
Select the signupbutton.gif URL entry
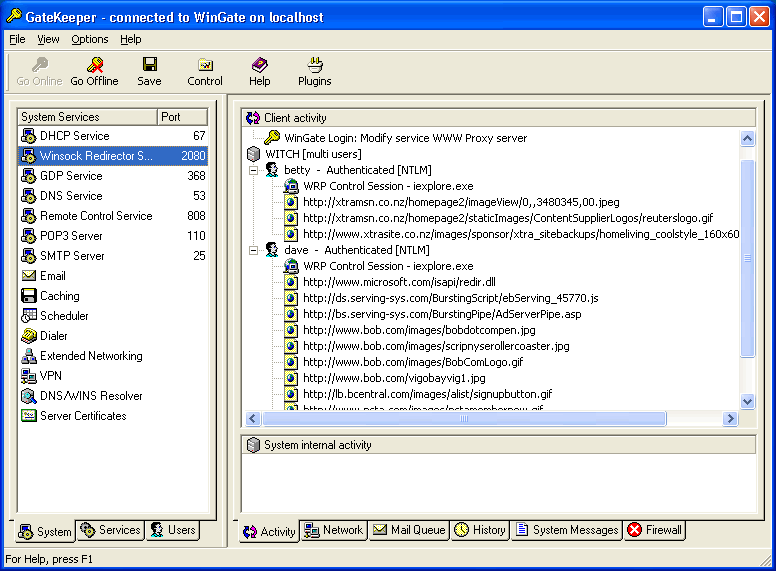tap(428, 394)
